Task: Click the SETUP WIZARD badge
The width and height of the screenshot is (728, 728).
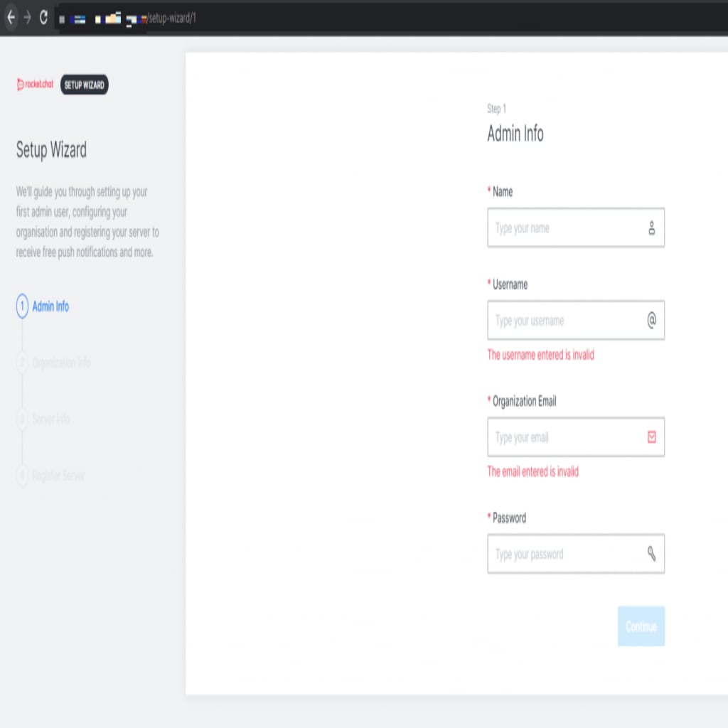Action: point(85,85)
